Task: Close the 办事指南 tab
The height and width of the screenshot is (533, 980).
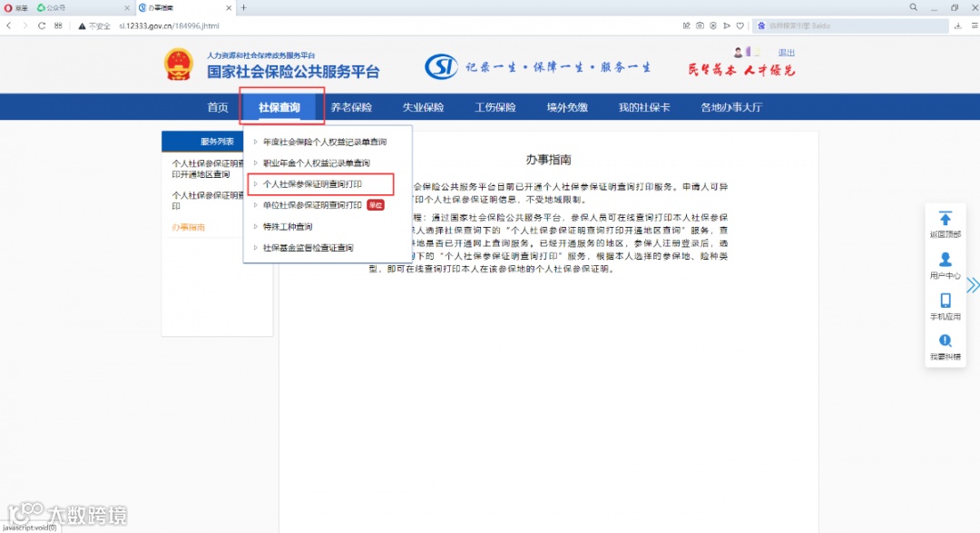Action: click(229, 8)
